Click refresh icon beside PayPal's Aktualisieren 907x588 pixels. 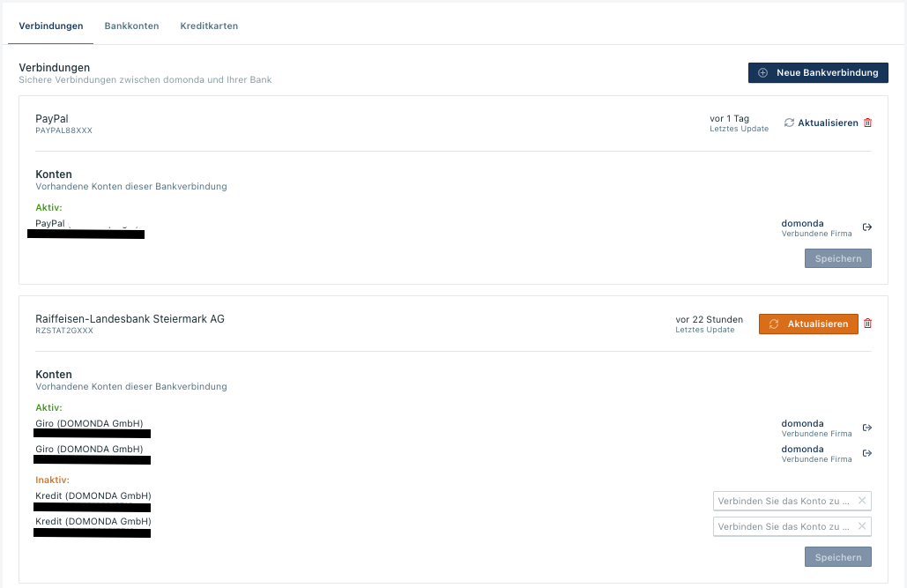click(x=789, y=123)
